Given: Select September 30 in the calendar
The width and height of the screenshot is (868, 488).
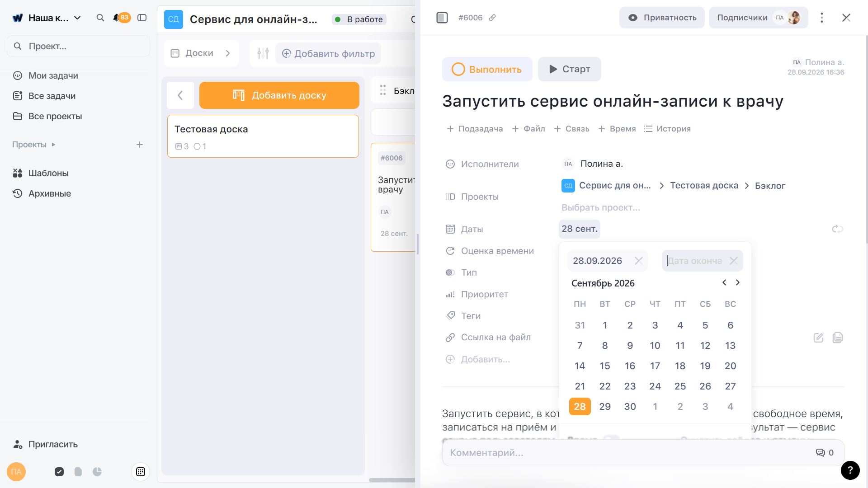Looking at the screenshot, I should pyautogui.click(x=630, y=407).
